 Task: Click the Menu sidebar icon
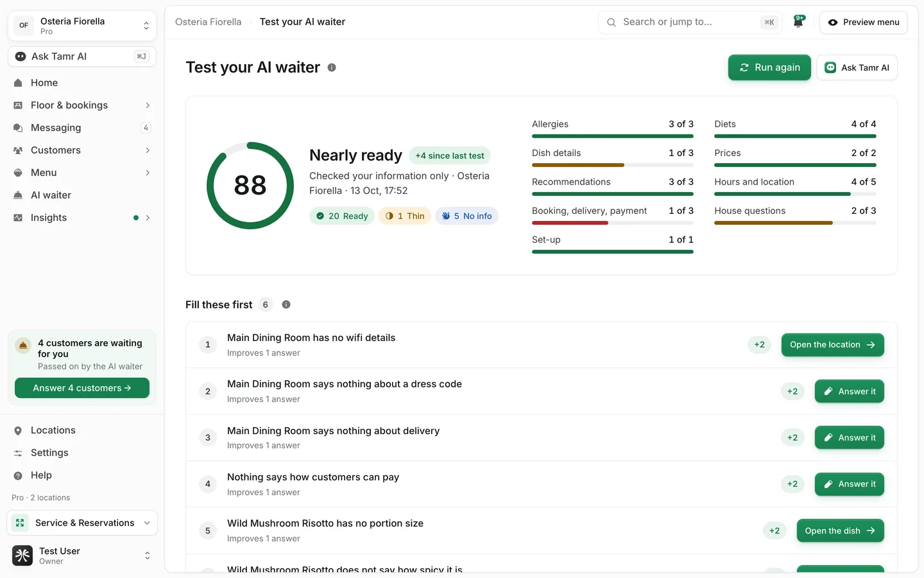[x=18, y=173]
